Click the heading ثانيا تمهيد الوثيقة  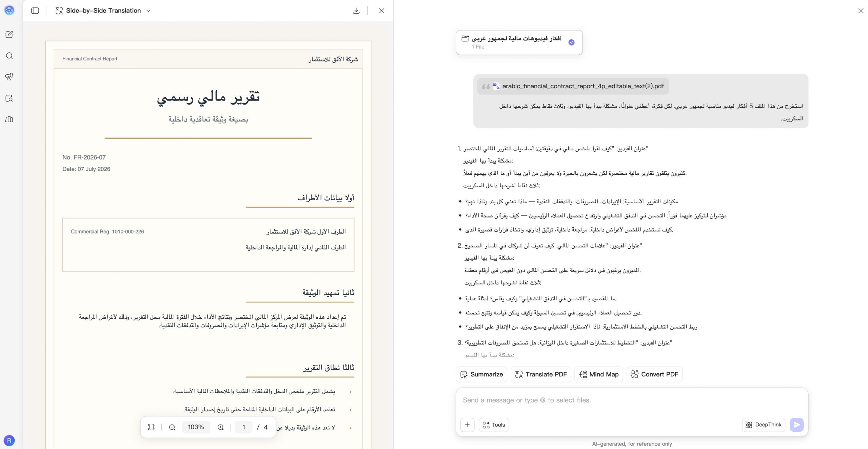(x=328, y=292)
